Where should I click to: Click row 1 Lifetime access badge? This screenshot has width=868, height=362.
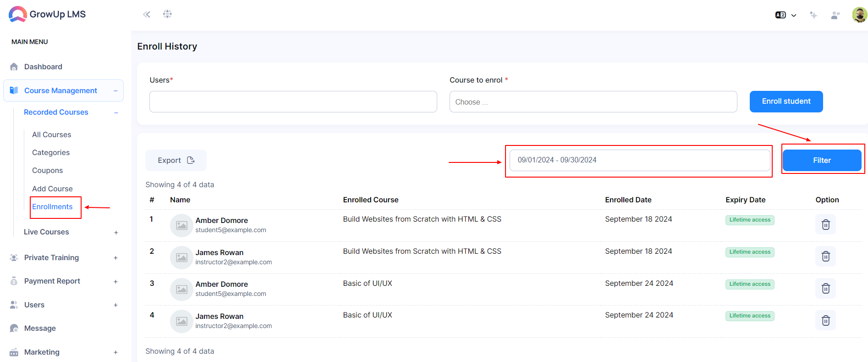click(x=750, y=220)
